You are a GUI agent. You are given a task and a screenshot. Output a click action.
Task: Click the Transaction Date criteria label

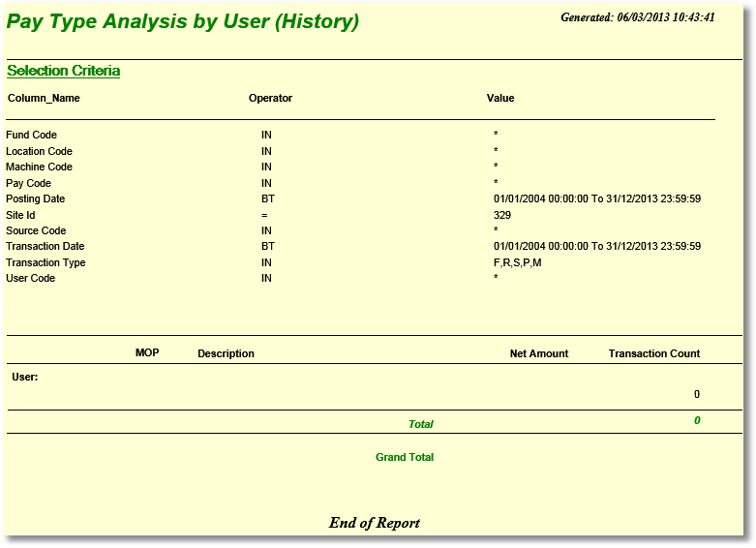coord(45,246)
